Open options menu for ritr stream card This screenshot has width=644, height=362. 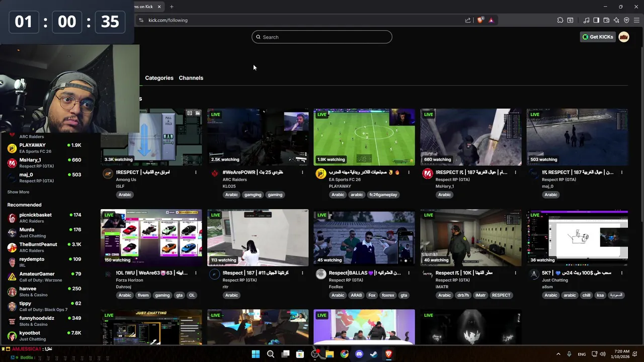click(302, 273)
